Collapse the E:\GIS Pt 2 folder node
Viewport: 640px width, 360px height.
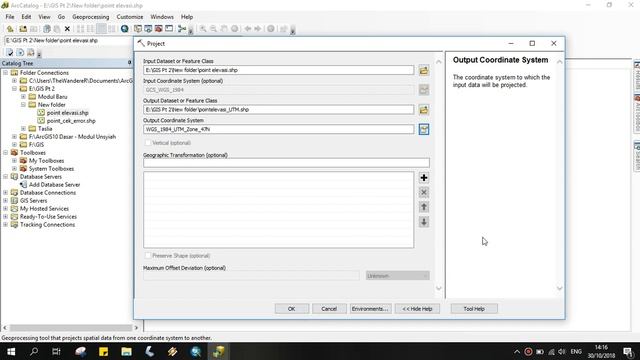pos(15,89)
